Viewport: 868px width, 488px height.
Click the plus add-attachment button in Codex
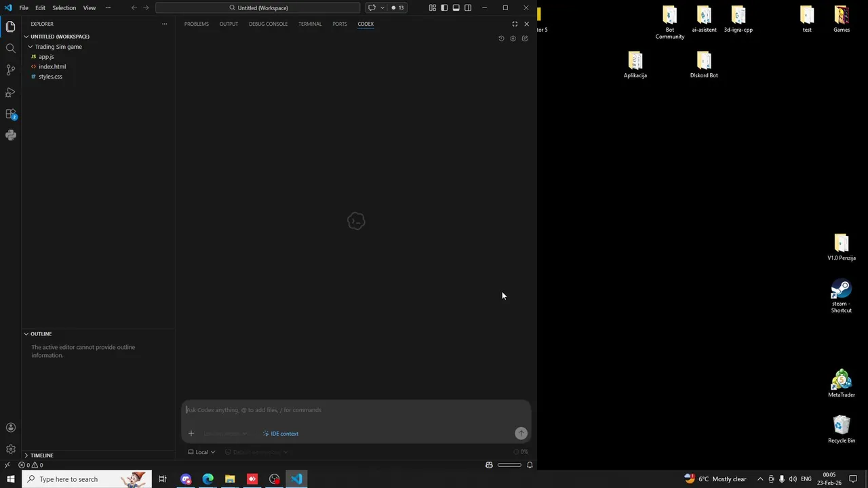(191, 434)
